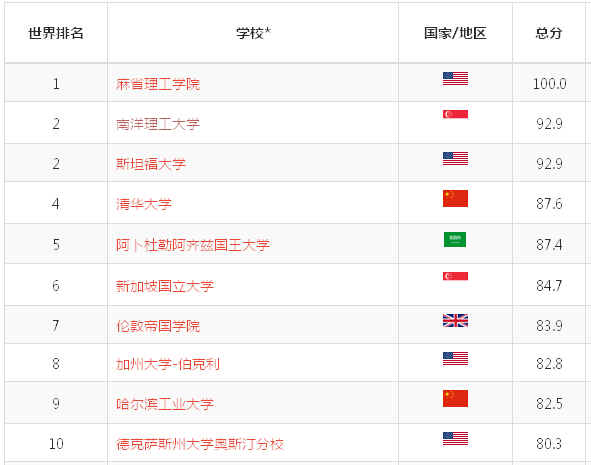Viewport: 591px width, 465px height.
Task: Click the 世界排名 column header
Action: pos(56,33)
